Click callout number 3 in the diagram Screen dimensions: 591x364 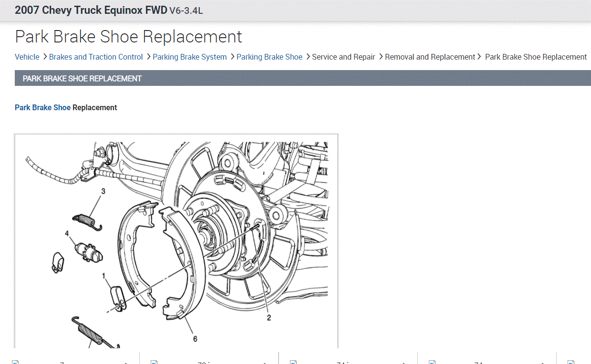pyautogui.click(x=103, y=191)
